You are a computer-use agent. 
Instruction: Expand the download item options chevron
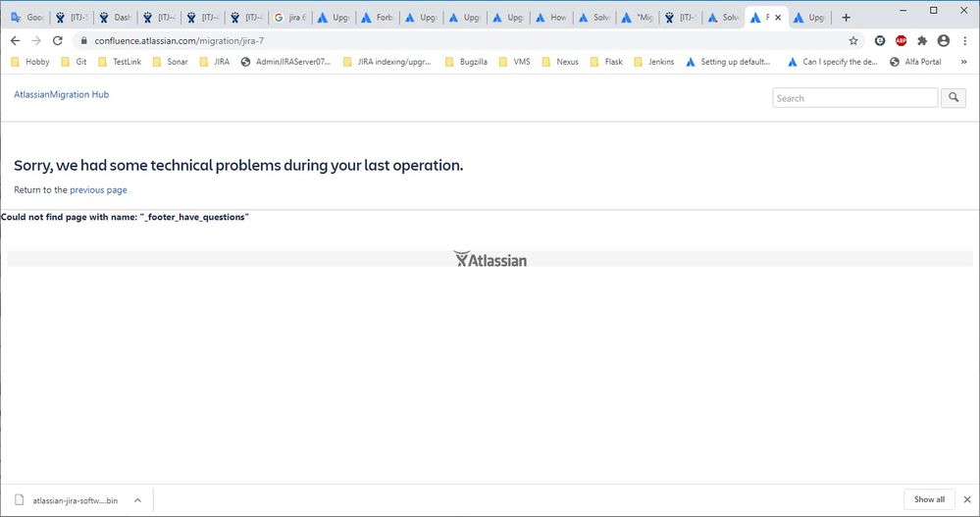137,500
